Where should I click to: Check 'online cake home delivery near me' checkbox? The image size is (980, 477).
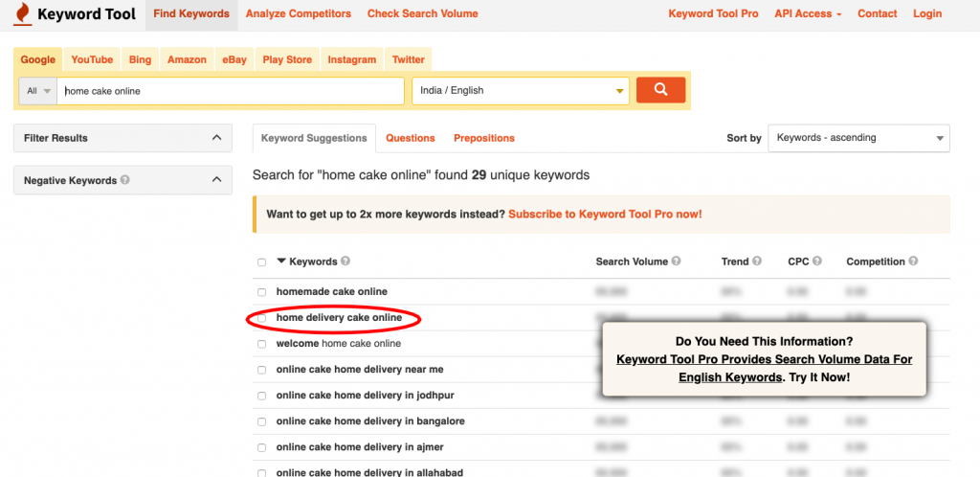[x=262, y=370]
